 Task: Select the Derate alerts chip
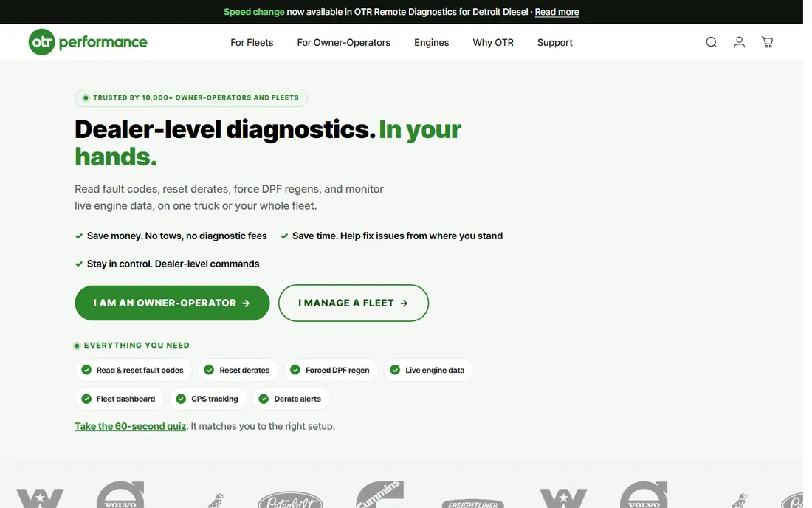(291, 399)
